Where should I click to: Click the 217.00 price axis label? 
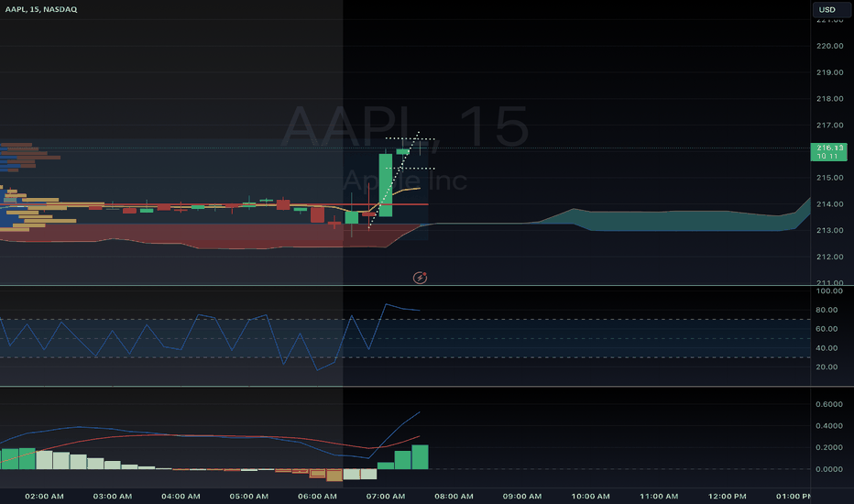829,125
